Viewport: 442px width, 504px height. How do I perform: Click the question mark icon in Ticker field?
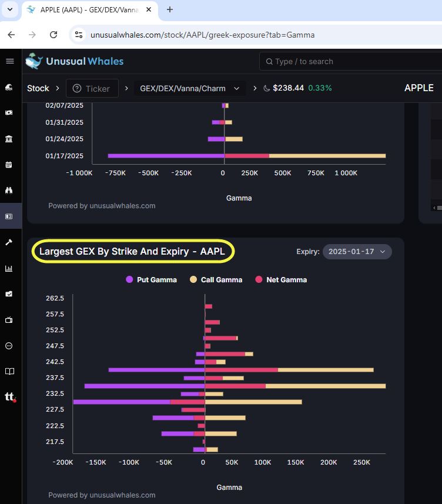click(77, 88)
